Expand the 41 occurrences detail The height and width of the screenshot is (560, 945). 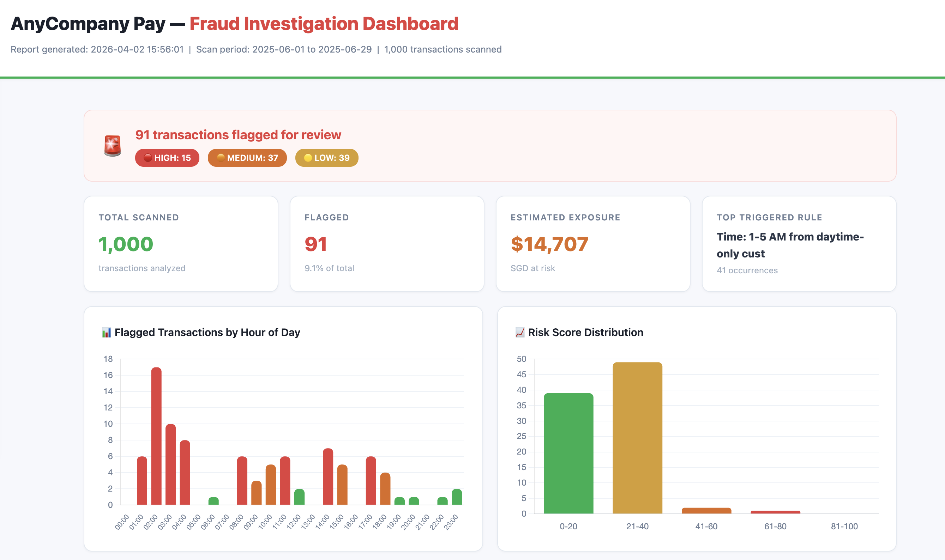747,270
